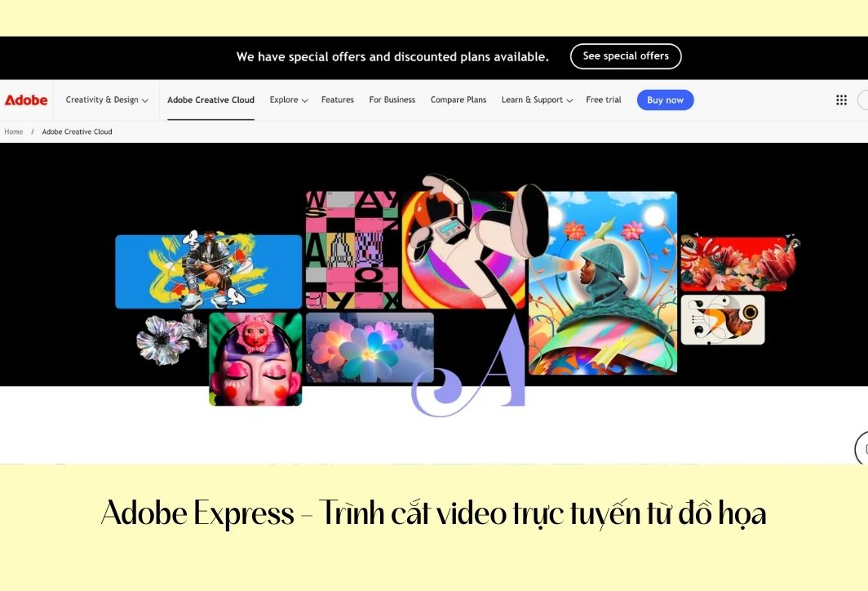Expand the Learn & Support dropdown
Image resolution: width=868 pixels, height=591 pixels.
pos(537,100)
